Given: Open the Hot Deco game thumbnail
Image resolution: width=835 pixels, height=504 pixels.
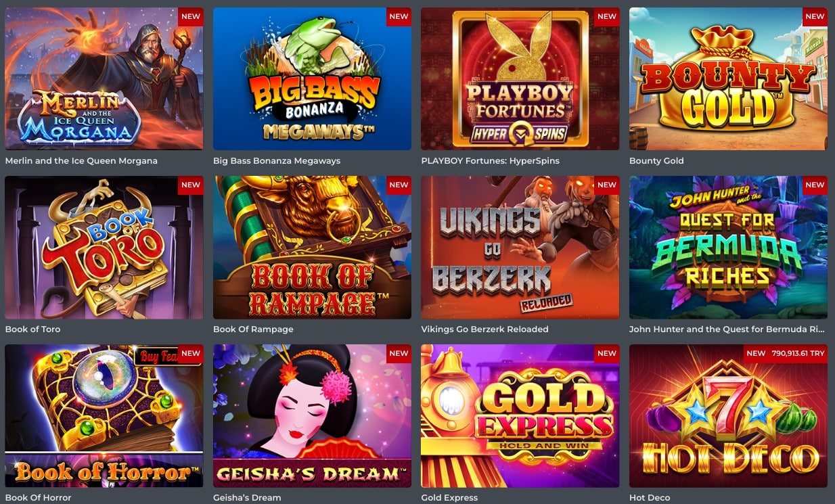Looking at the screenshot, I should 728,416.
